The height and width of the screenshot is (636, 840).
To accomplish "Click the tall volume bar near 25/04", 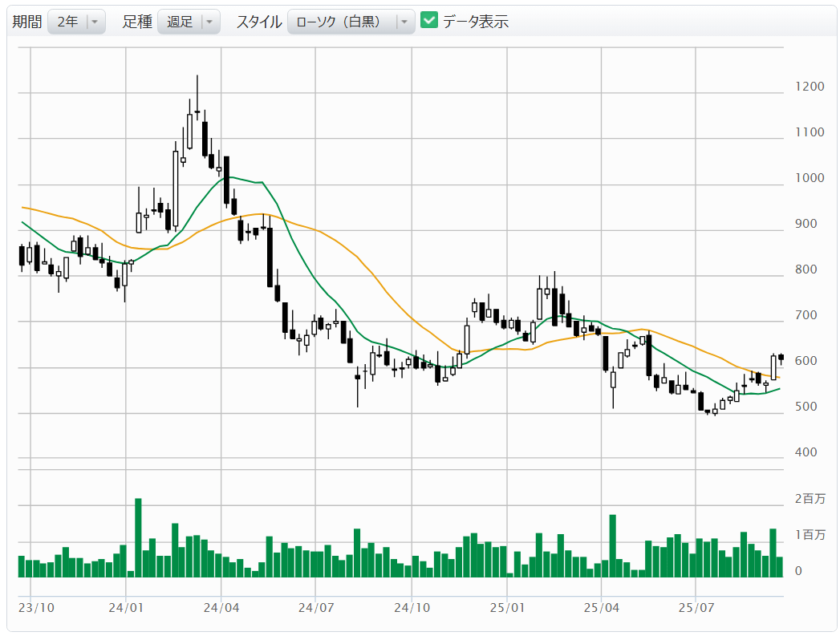I will pyautogui.click(x=612, y=545).
